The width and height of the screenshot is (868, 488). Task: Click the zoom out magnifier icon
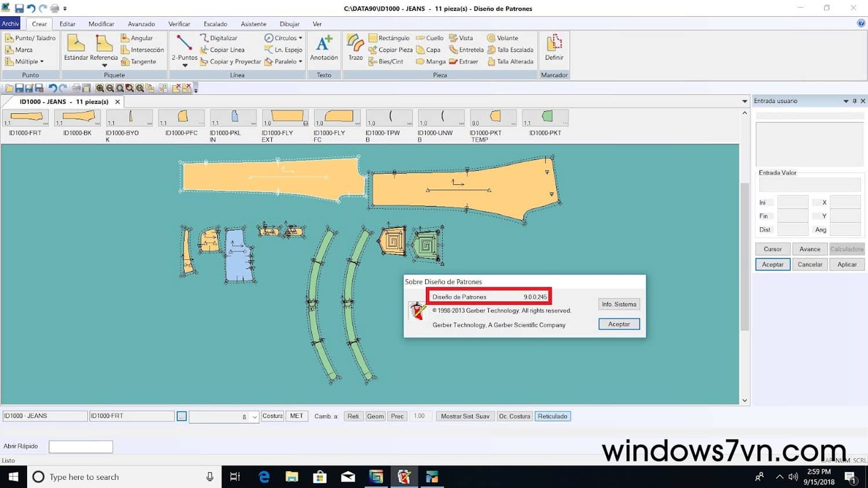tap(110, 88)
